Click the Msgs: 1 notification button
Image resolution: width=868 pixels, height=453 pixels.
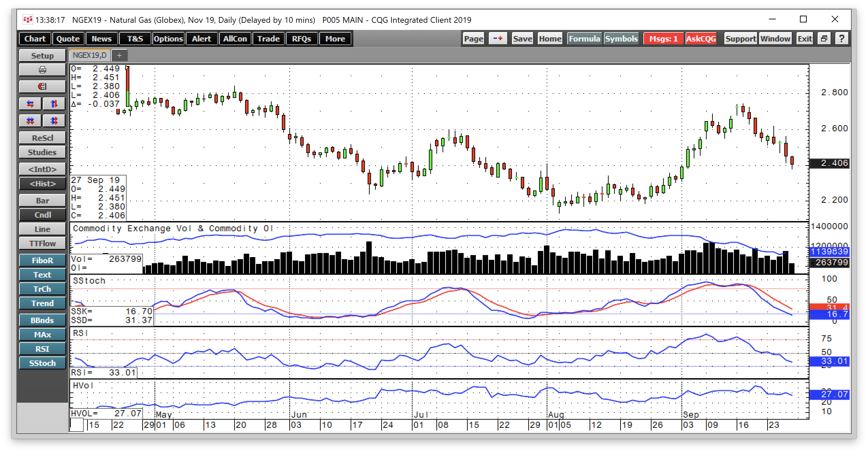click(663, 38)
